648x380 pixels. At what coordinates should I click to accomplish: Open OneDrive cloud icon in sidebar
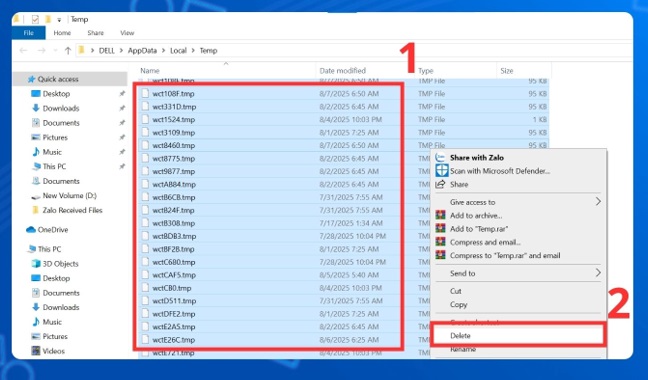[x=31, y=230]
